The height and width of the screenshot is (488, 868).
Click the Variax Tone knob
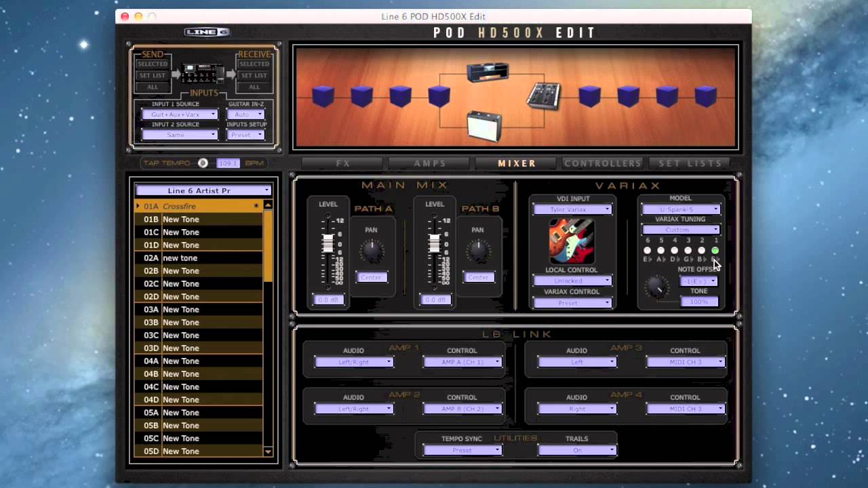656,287
